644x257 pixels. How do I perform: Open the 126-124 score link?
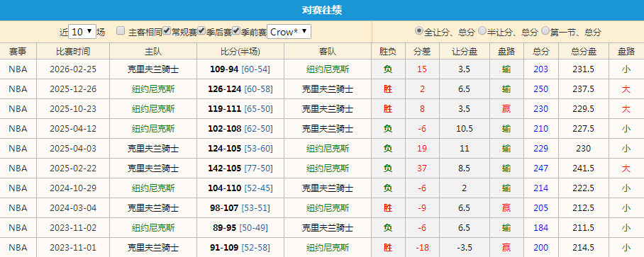pos(224,89)
